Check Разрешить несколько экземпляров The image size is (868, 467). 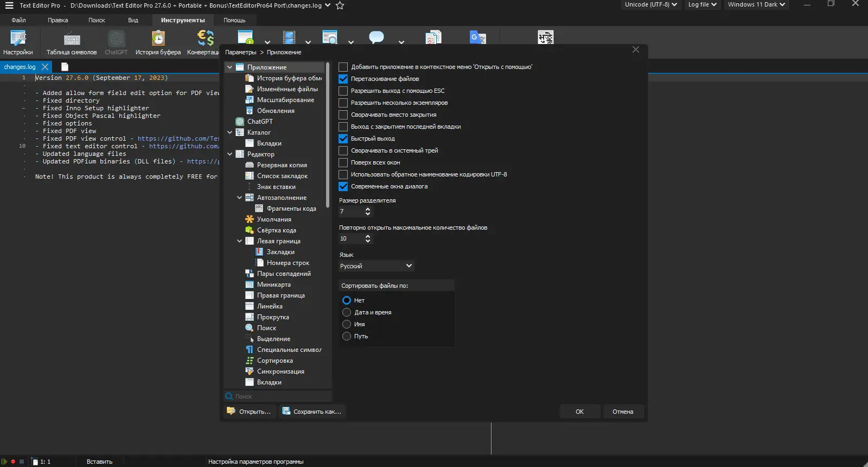[343, 103]
